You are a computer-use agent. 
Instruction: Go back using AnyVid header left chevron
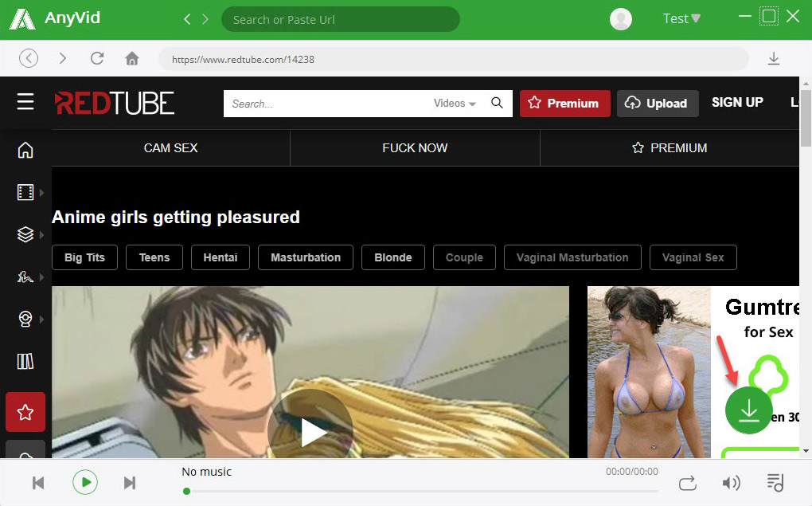point(187,19)
